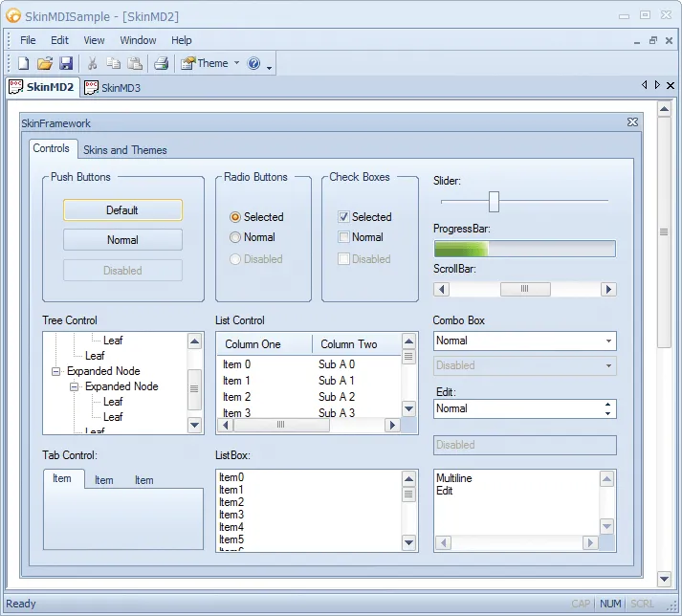Select the 'Normal' radio button
Viewport: 682px width, 616px height.
[x=235, y=237]
